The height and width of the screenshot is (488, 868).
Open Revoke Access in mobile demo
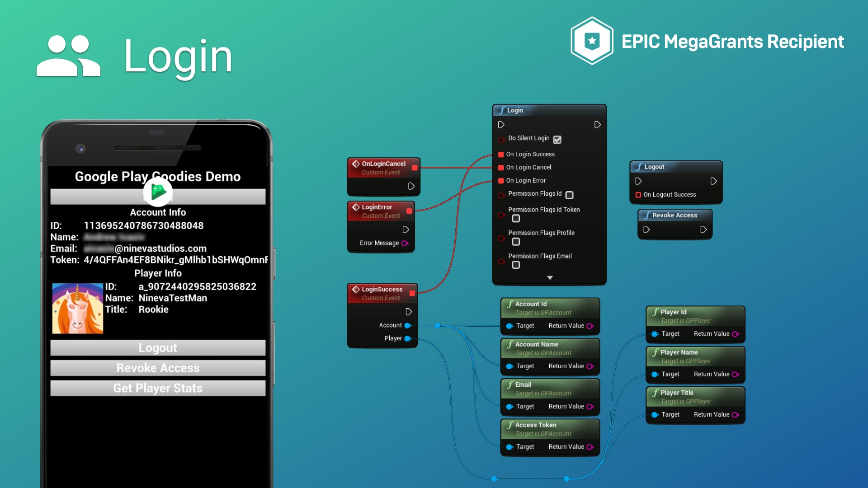(x=158, y=368)
